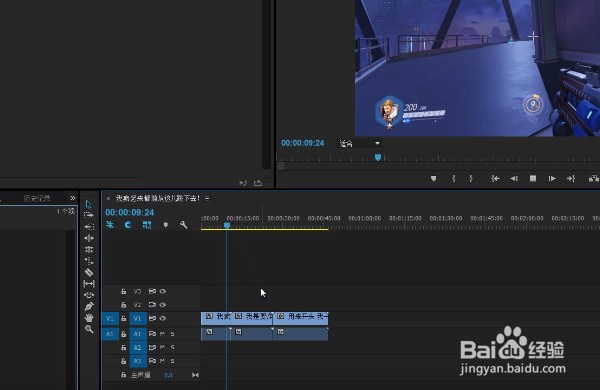This screenshot has height=390, width=600.
Task: Open sequence panel menu icon
Action: pos(207,198)
